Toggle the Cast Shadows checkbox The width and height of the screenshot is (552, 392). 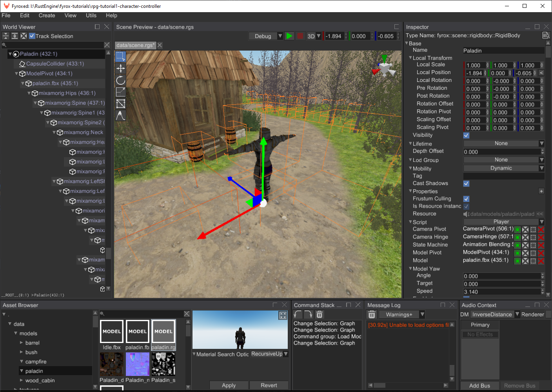pyautogui.click(x=466, y=183)
